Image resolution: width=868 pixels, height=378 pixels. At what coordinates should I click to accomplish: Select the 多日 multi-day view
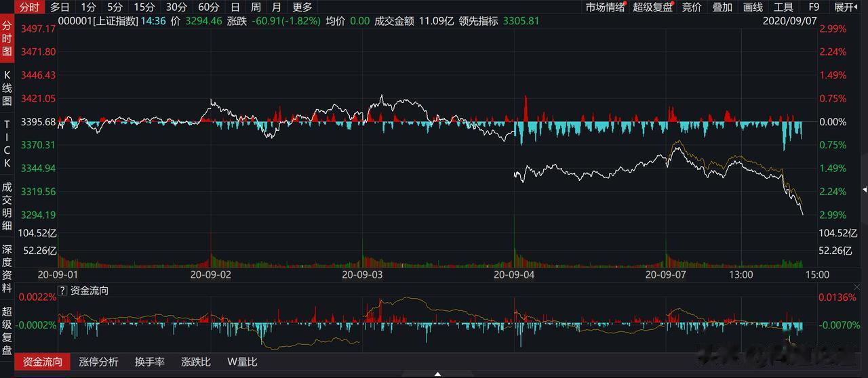pos(60,7)
